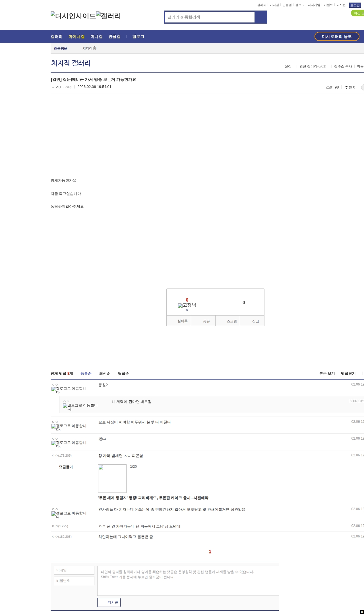Click the 고정닉 icon in the vote box

pyautogui.click(x=187, y=305)
